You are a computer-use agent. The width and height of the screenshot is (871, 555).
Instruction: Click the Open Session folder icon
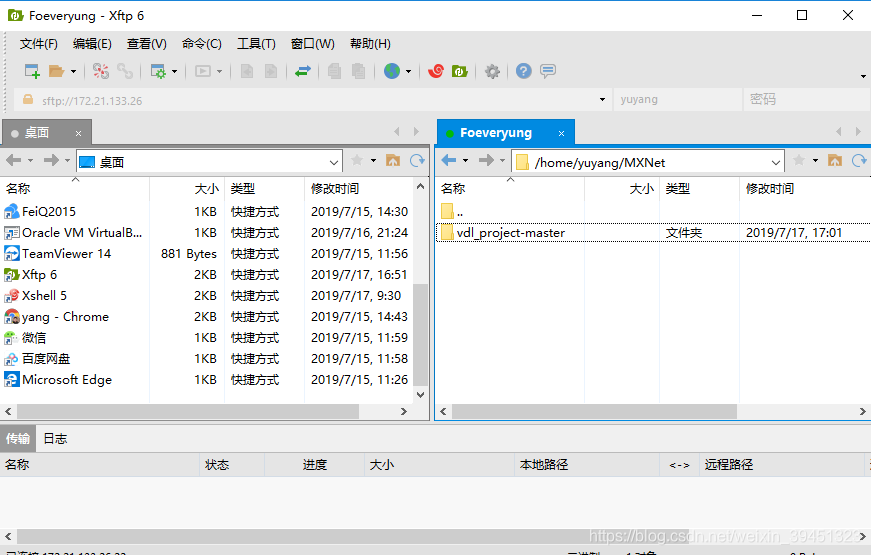click(56, 71)
